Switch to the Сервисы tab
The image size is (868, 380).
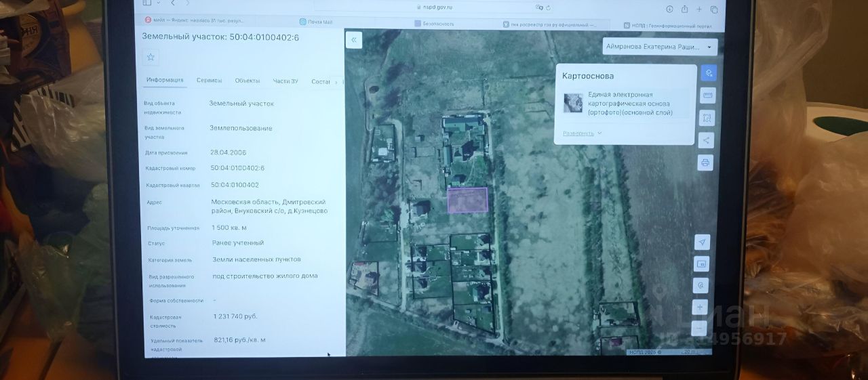[x=209, y=81]
